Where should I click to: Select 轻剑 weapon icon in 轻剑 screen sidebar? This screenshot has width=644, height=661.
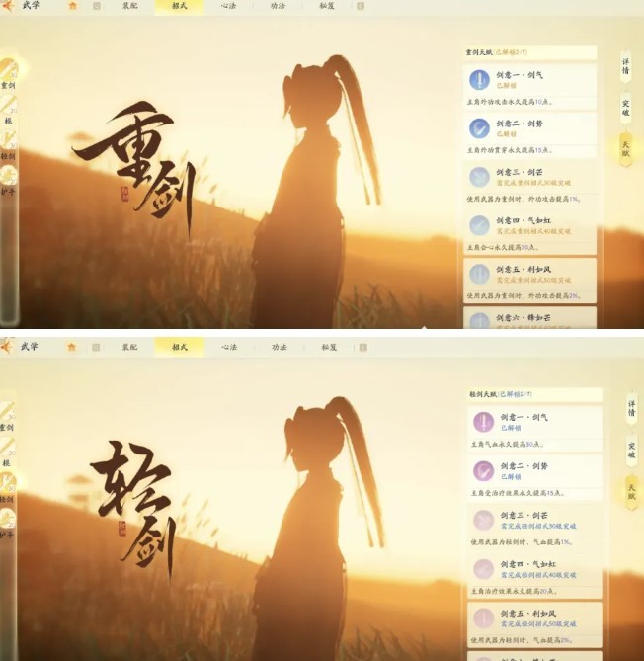[8, 483]
